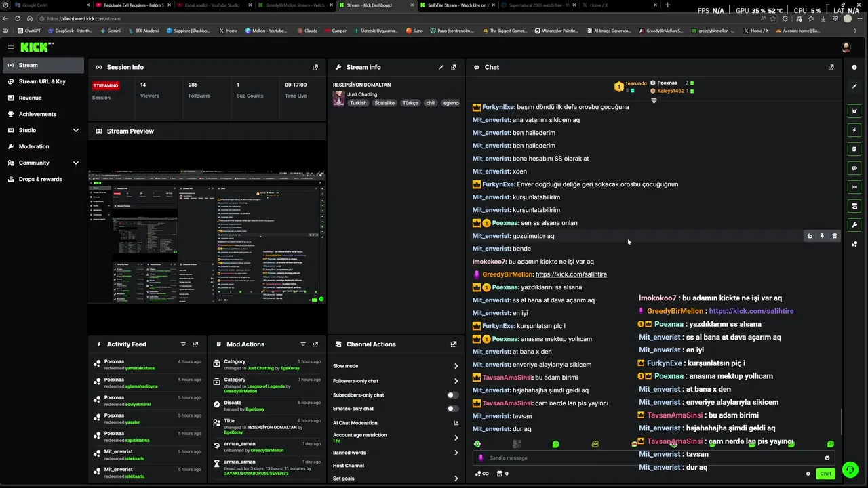Open Account age restriction settings
This screenshot has height=488, width=868.
click(396, 438)
